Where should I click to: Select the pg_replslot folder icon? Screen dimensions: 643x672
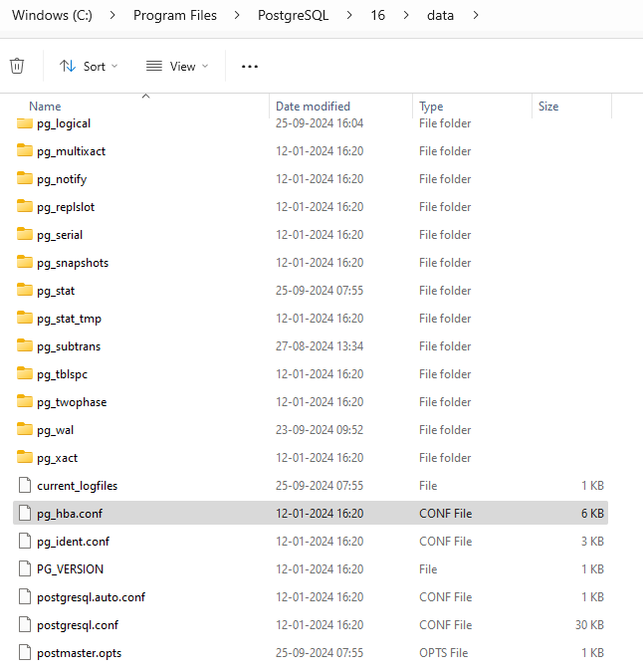coord(25,206)
